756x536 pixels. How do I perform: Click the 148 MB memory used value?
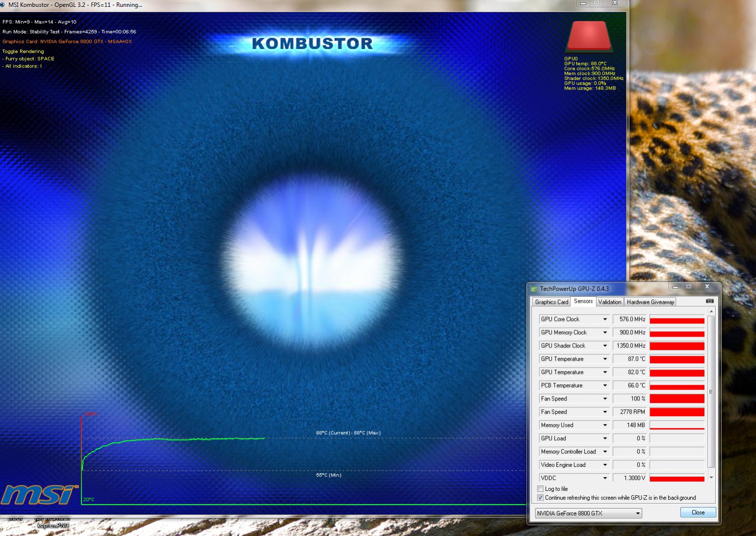[x=629, y=425]
